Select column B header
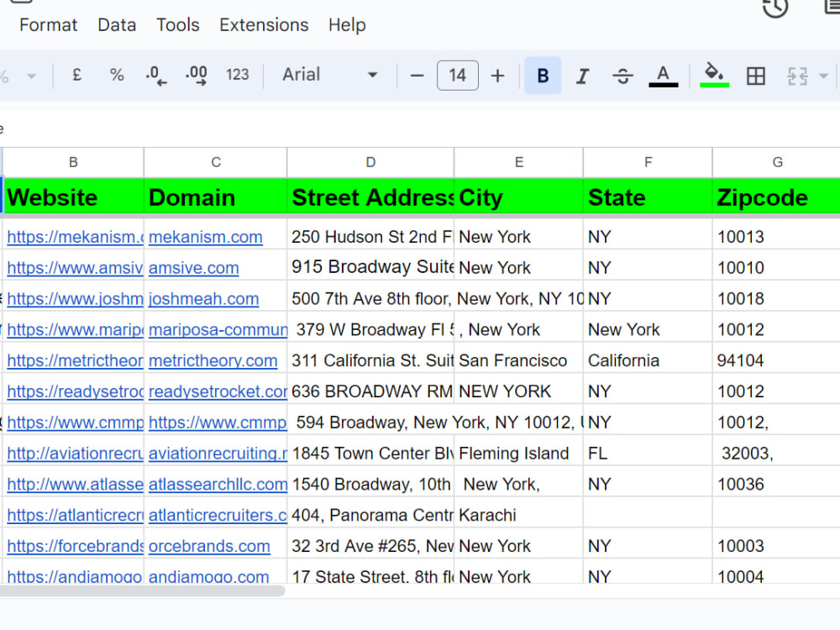 (73, 162)
